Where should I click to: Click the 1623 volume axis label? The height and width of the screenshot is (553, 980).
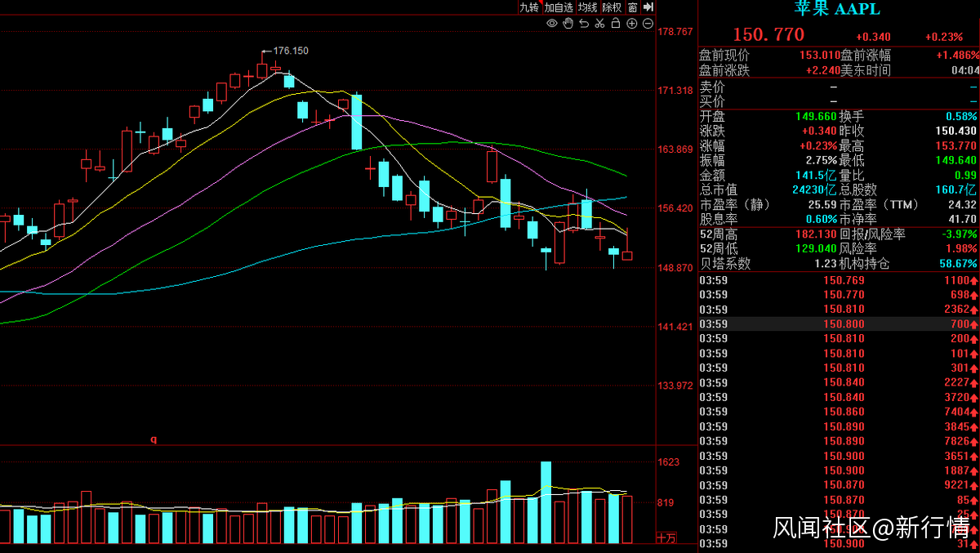[x=669, y=462]
